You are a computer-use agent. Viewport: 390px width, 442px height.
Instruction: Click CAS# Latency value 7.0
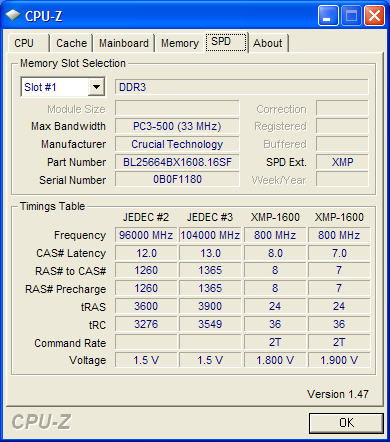tap(339, 253)
